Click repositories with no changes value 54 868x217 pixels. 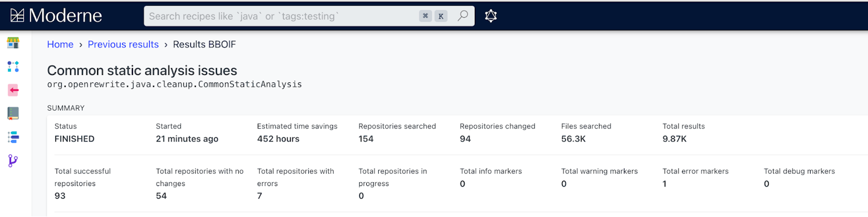pyautogui.click(x=161, y=196)
